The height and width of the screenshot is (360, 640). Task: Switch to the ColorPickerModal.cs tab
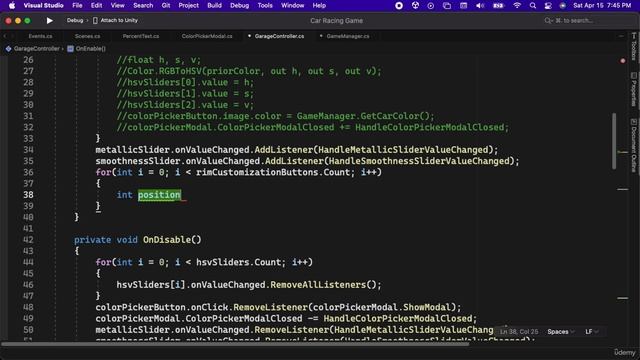coord(207,36)
